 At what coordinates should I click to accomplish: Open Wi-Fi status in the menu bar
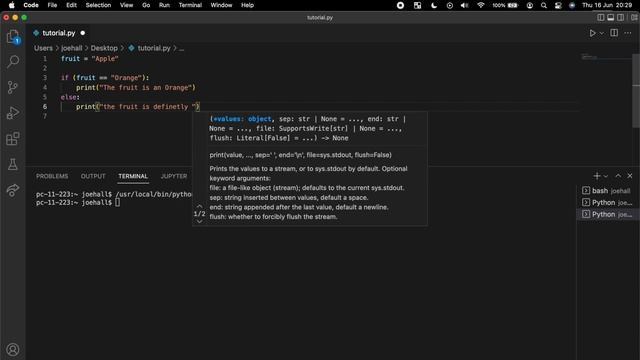point(481,5)
